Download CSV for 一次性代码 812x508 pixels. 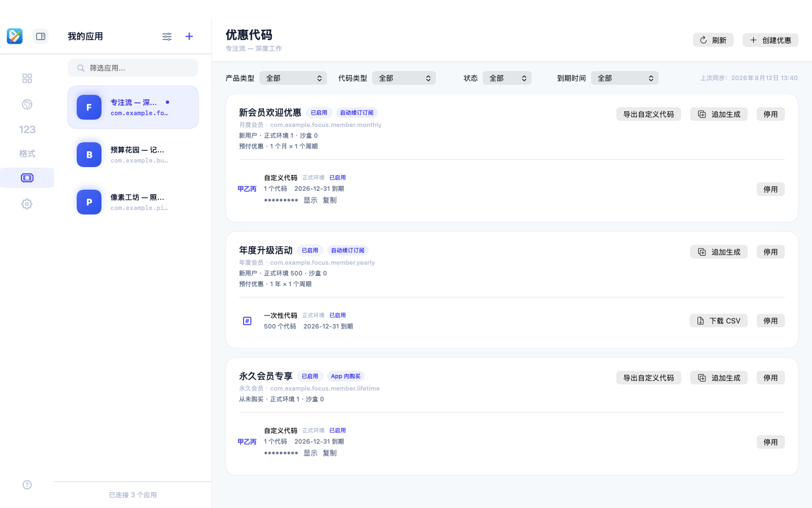click(x=718, y=321)
